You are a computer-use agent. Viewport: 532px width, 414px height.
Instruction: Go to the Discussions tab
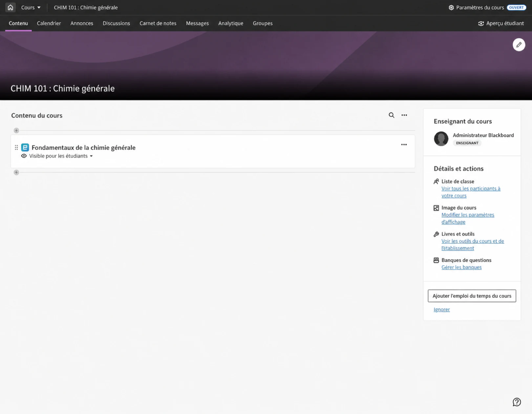116,23
